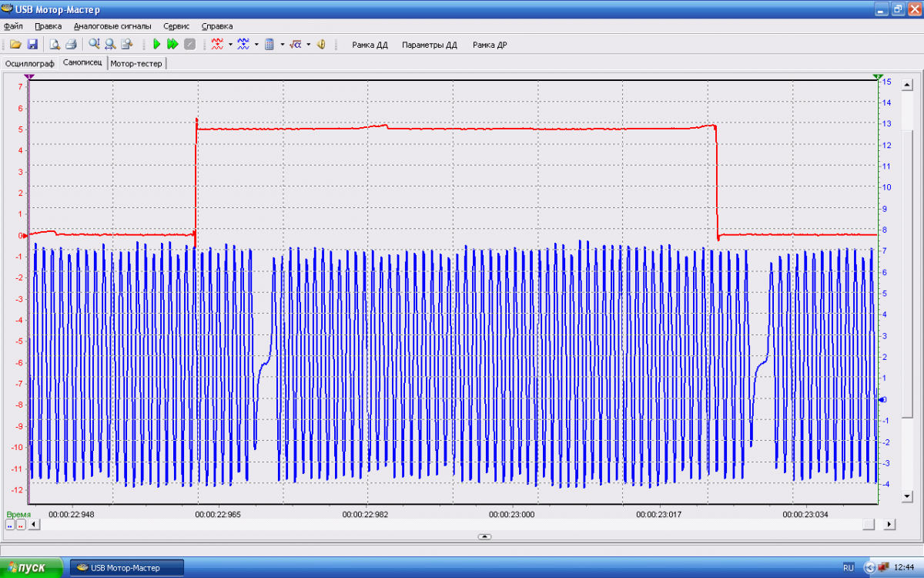Click the RU language indicator in the taskbar
Image resolution: width=924 pixels, height=578 pixels.
pyautogui.click(x=848, y=568)
